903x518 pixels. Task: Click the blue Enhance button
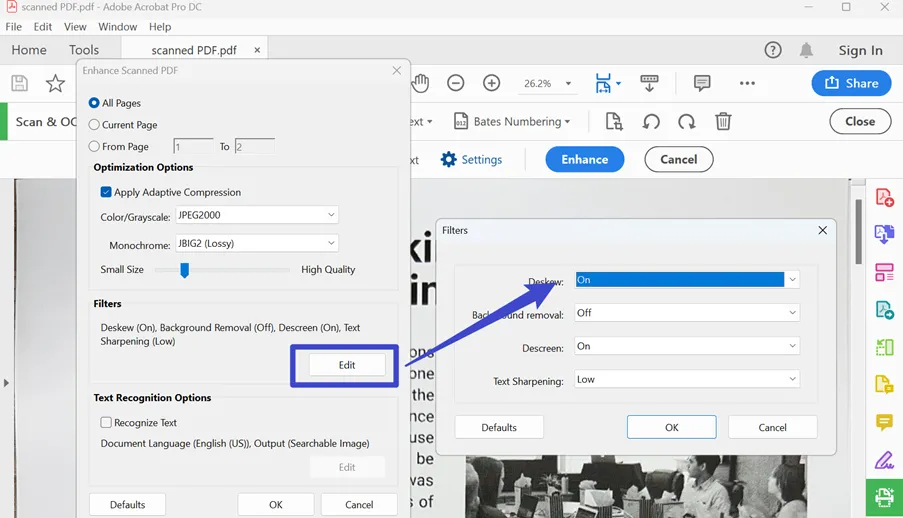[x=585, y=159]
